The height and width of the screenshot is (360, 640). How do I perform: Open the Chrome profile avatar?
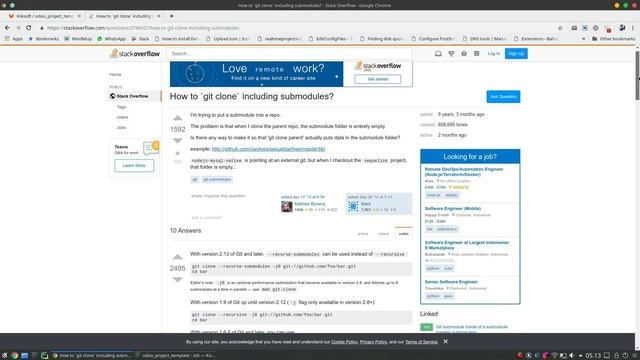(622, 28)
